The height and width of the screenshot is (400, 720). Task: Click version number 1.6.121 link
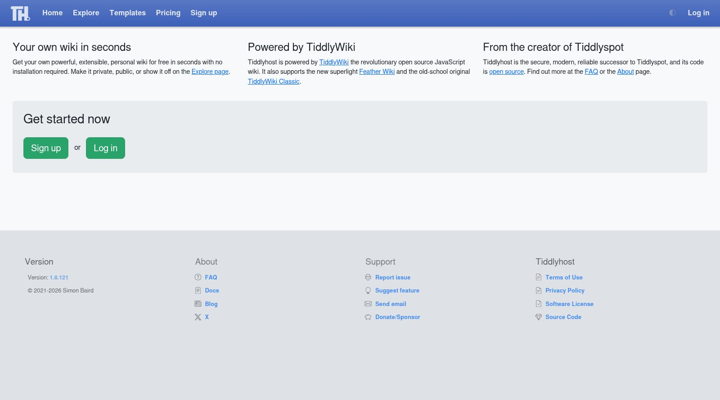(x=59, y=277)
